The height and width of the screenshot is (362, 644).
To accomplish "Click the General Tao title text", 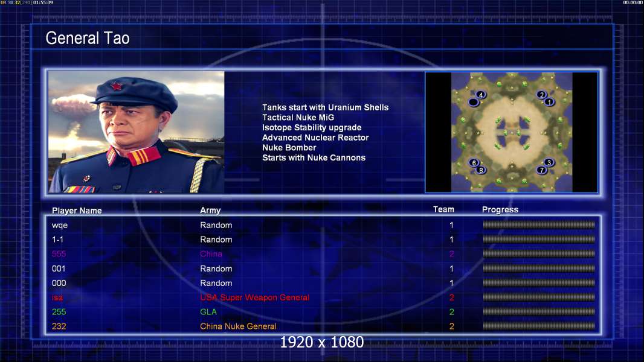I will coord(88,38).
